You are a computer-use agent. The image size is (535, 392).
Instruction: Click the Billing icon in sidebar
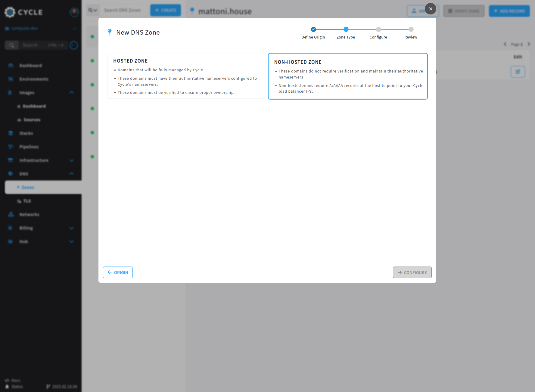click(11, 228)
